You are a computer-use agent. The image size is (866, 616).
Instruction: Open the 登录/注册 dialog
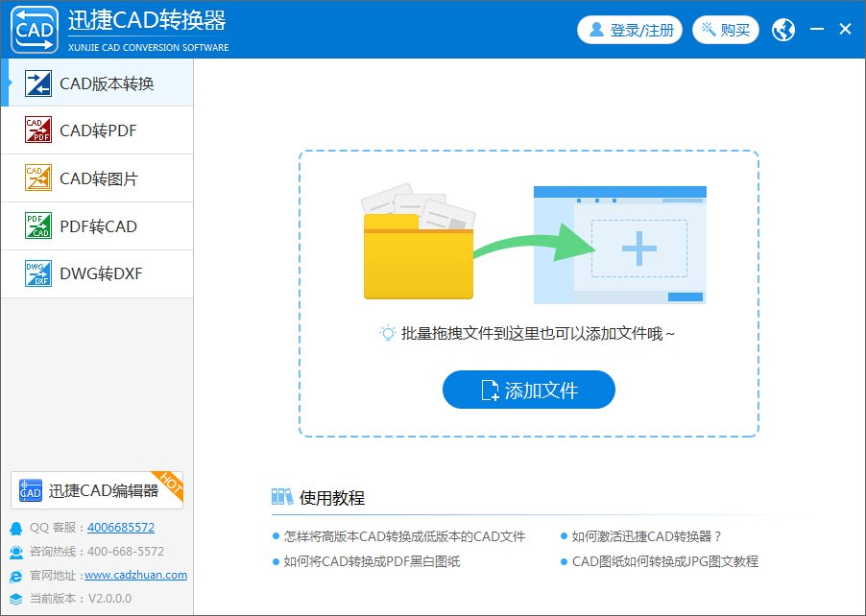(629, 30)
